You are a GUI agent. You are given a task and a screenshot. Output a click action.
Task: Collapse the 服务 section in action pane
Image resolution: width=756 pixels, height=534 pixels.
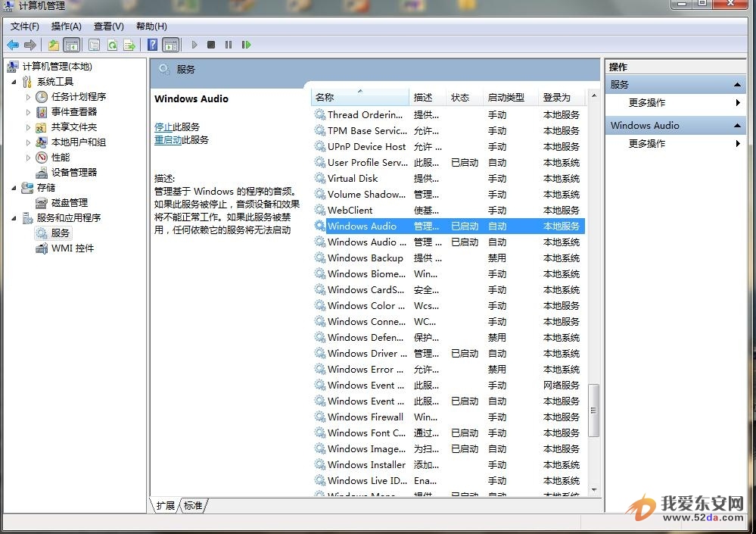(x=737, y=84)
